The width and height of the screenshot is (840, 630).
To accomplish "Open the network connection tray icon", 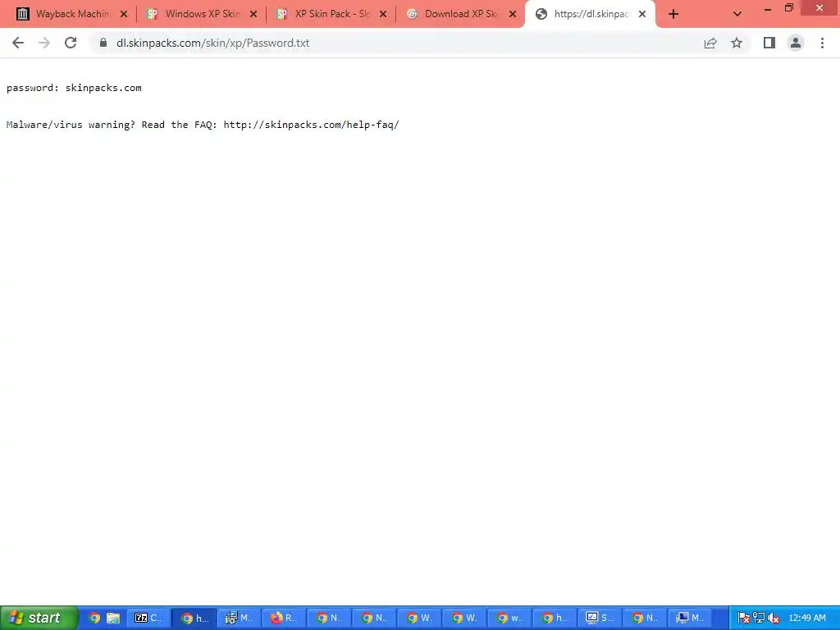I will click(x=759, y=619).
